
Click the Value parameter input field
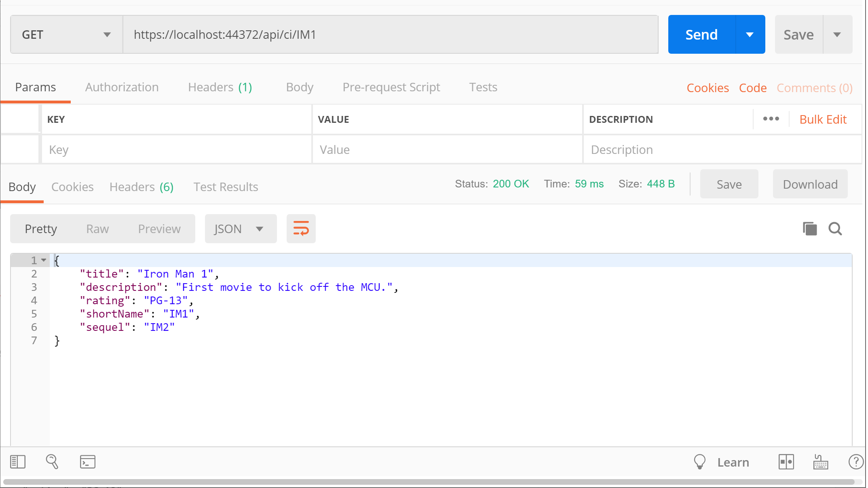point(447,149)
